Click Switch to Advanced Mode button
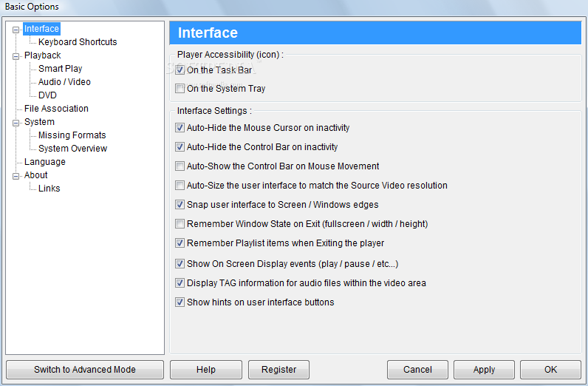The height and width of the screenshot is (386, 588). click(x=85, y=370)
